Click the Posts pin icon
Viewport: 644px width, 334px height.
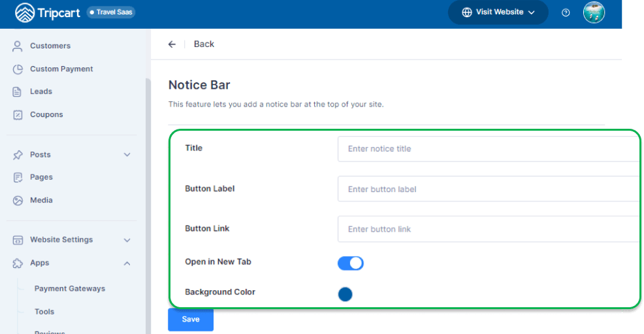click(x=18, y=155)
